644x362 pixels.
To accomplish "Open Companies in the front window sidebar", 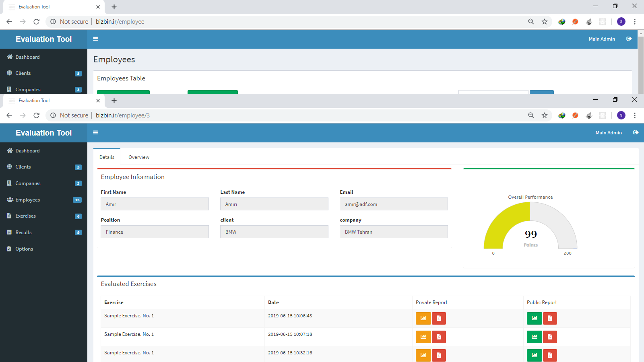I will [43, 183].
